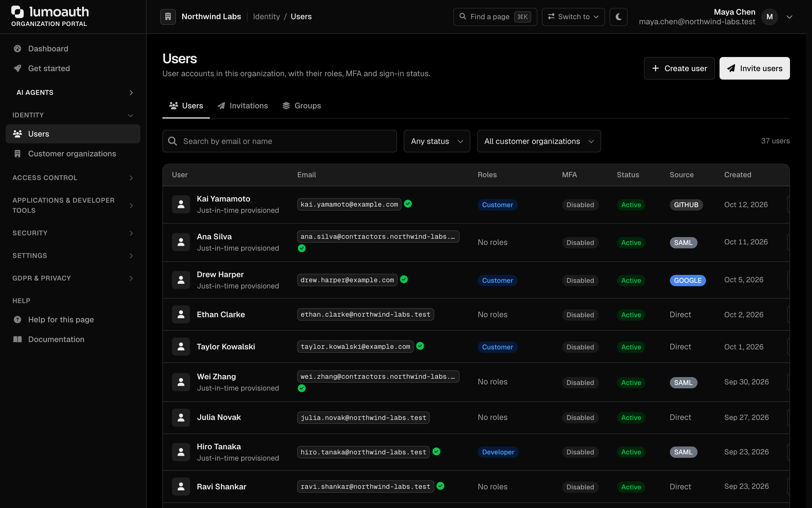The width and height of the screenshot is (812, 508).
Task: Click verified checkmark under ana.silva email
Action: (302, 248)
